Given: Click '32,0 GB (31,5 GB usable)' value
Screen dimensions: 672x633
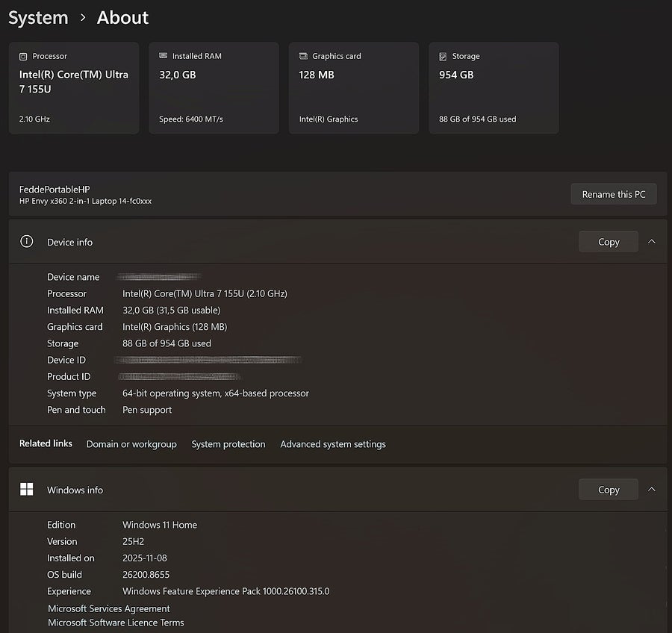Looking at the screenshot, I should coord(172,311).
